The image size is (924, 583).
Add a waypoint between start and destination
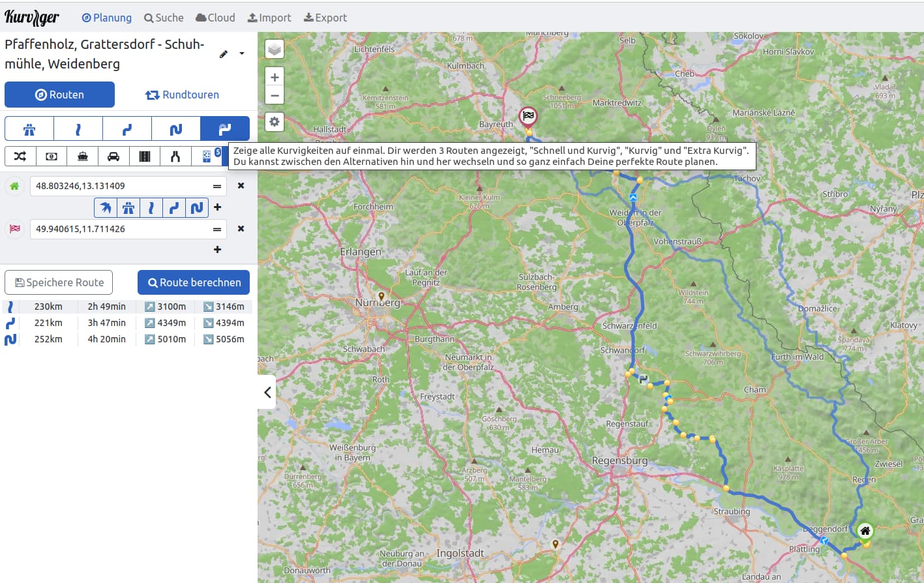point(218,207)
